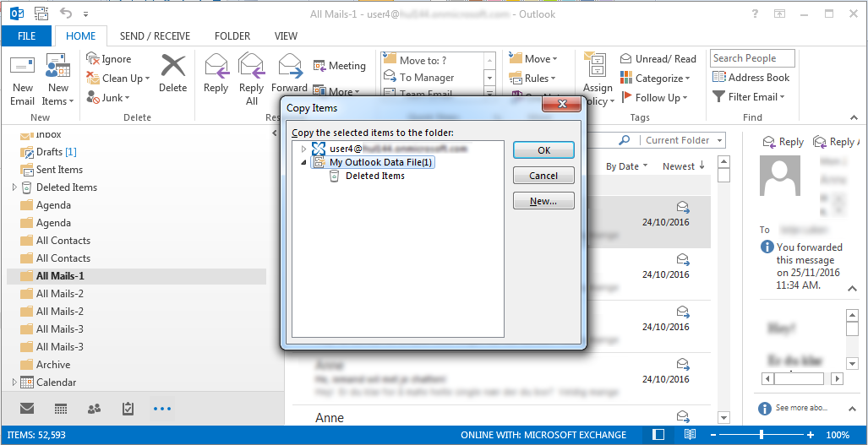This screenshot has height=445, width=868.
Task: Select My Outlook Data File(1) folder
Action: pos(373,162)
